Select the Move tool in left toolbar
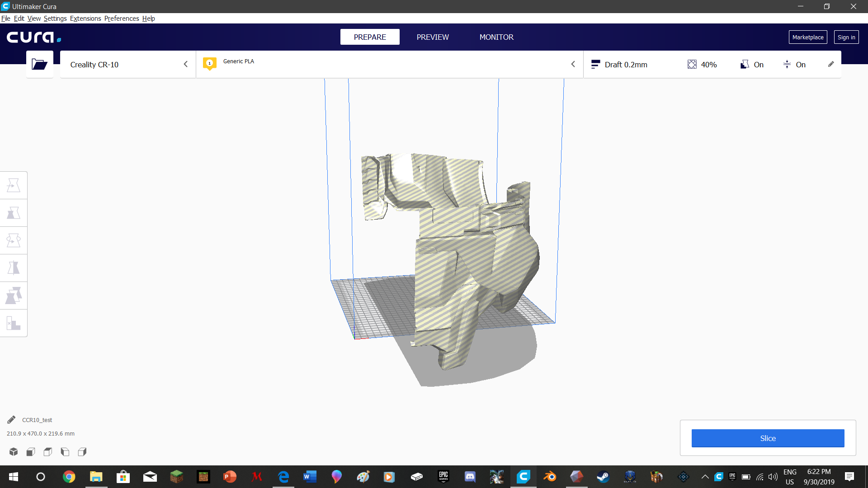868x488 pixels. [14, 185]
